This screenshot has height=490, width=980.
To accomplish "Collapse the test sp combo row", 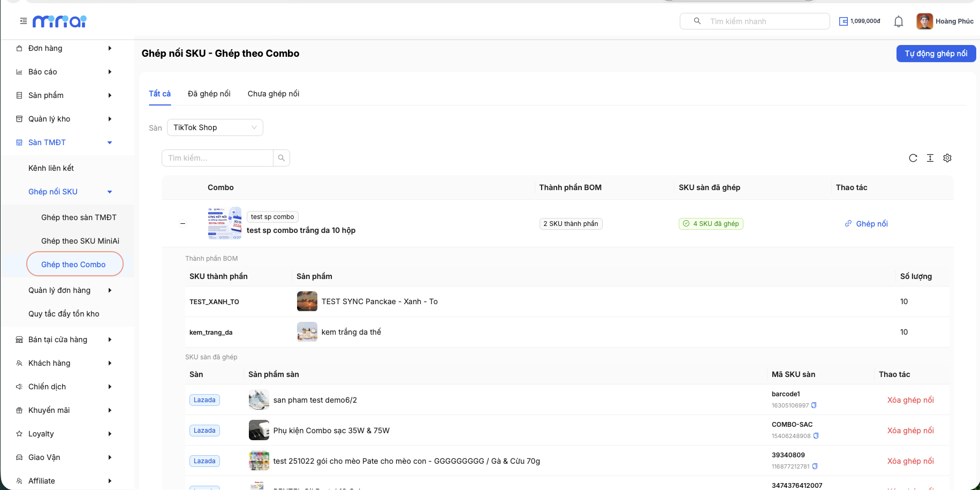I will [183, 223].
